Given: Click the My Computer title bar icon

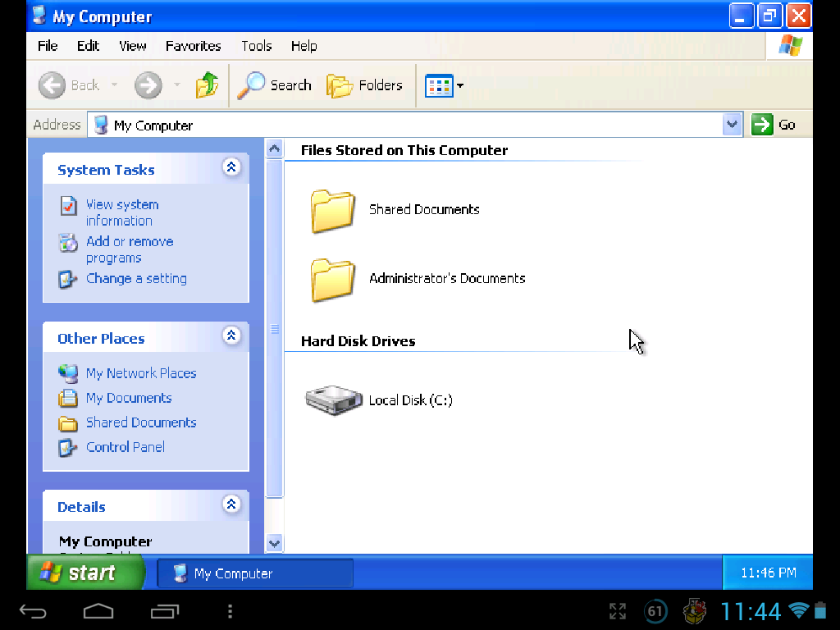Looking at the screenshot, I should click(39, 15).
